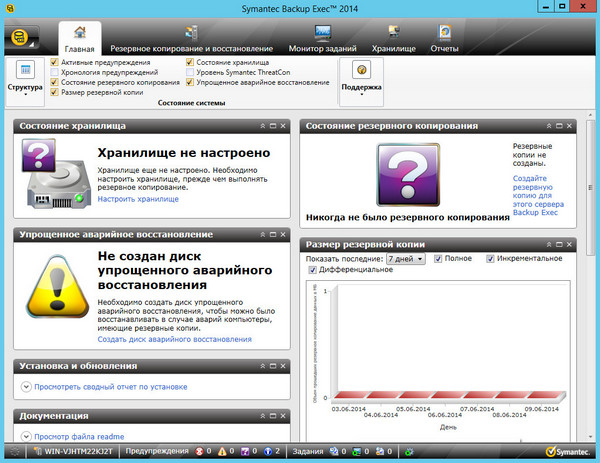Click the blue informational alerts icon
Screen dimensions: 600x463
[x=268, y=452]
